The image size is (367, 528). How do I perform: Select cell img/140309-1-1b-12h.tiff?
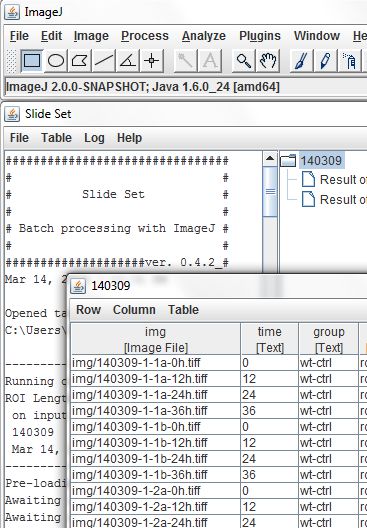click(x=156, y=442)
